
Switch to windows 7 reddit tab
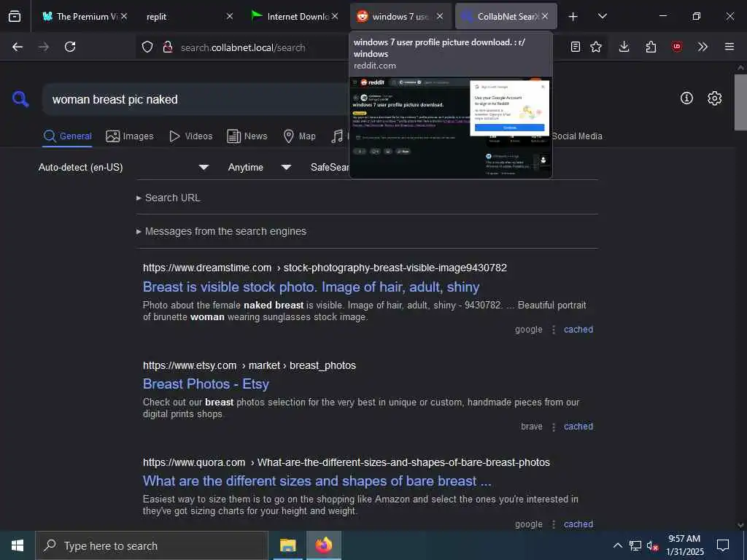[400, 17]
